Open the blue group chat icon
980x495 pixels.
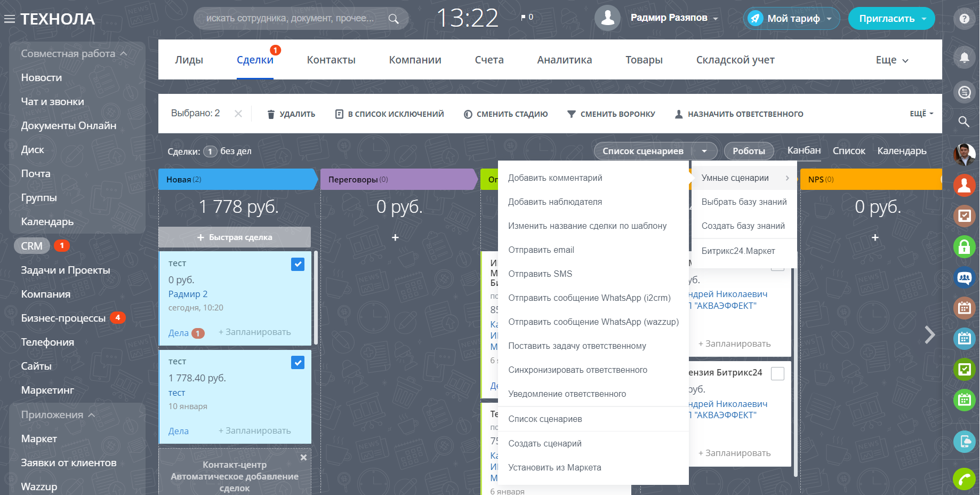pos(964,277)
